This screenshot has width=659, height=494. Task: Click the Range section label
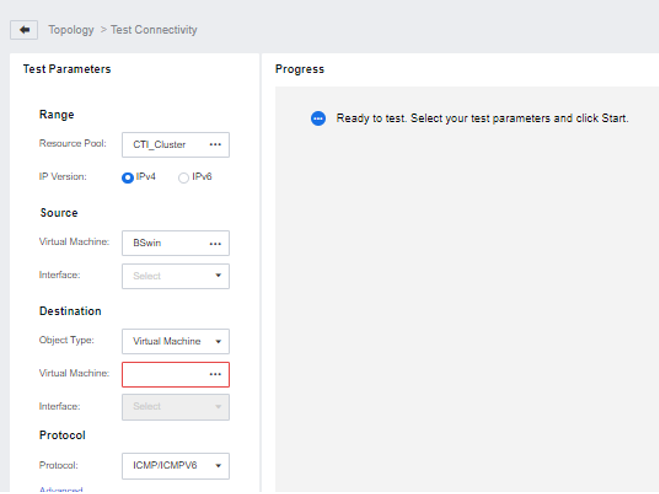click(x=57, y=114)
